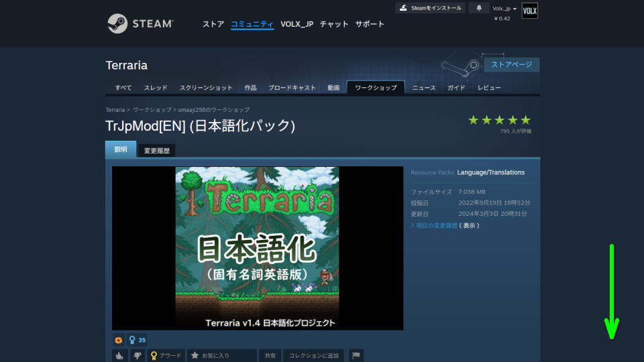Click the blue ribbon award count 35

coord(138,340)
